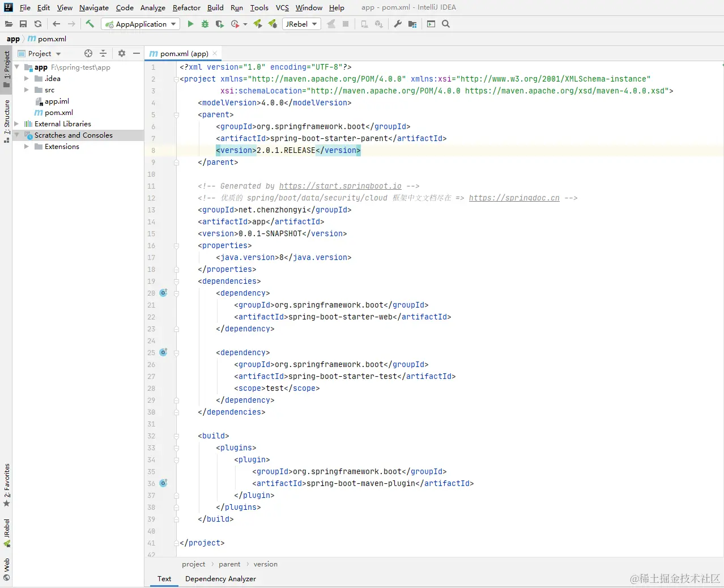Open the File menu
Viewport: 724px width, 588px height.
25,7
